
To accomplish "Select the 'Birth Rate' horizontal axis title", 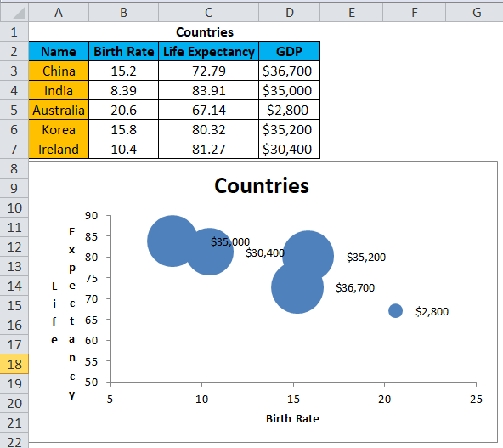I will coord(292,418).
